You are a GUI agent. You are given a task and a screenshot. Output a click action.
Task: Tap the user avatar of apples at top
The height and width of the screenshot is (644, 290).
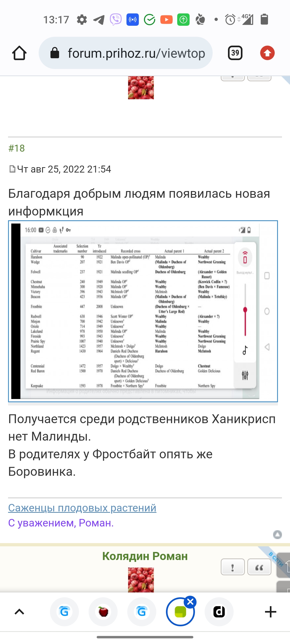[x=141, y=88]
